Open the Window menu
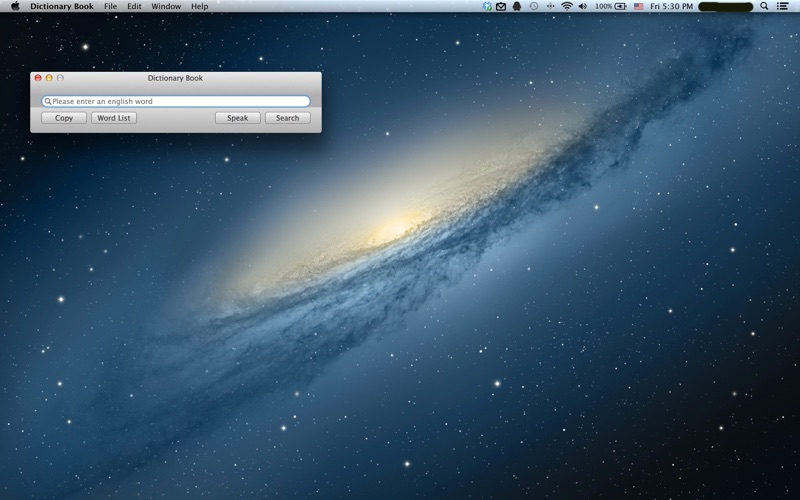 click(x=166, y=6)
